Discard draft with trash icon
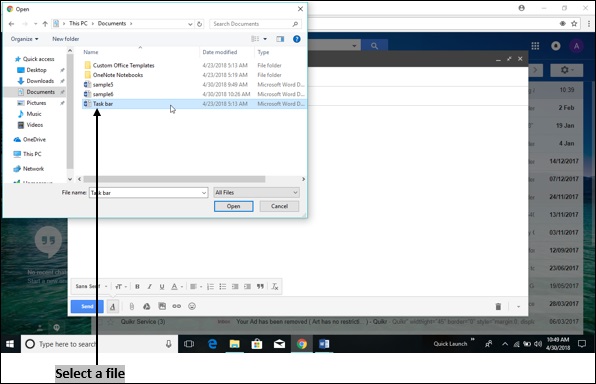Image resolution: width=596 pixels, height=384 pixels. (498, 306)
